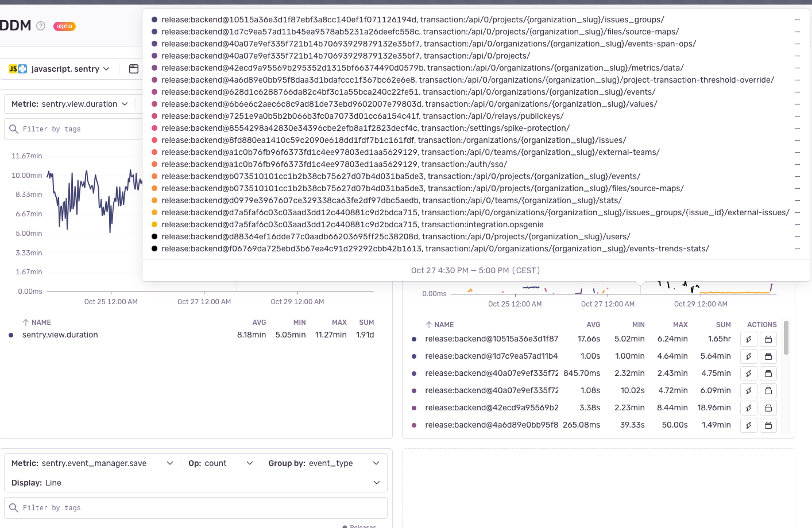Click the alpha badge label
Screen dimensions: 812x528
click(x=64, y=26)
